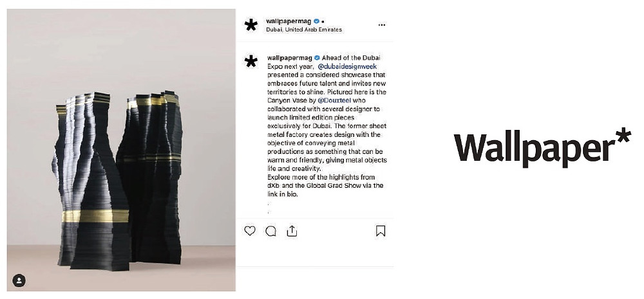Image resolution: width=644 pixels, height=299 pixels.
Task: Open wallpapermag username in the post header
Action: 289,21
